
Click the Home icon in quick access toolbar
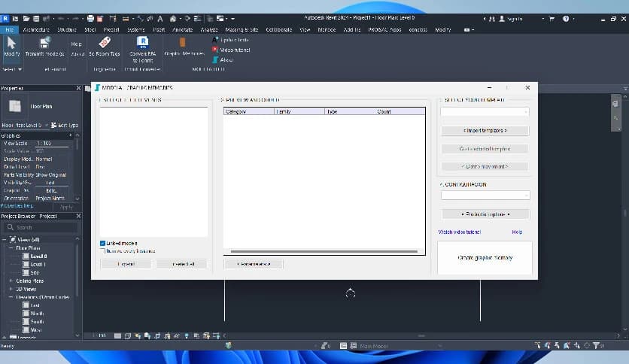click(173, 17)
